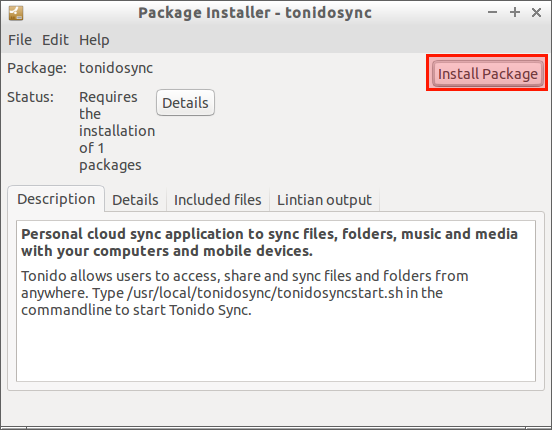Maximize the window with the plus icon
Screen dimensions: 552x430
pyautogui.click(x=515, y=13)
